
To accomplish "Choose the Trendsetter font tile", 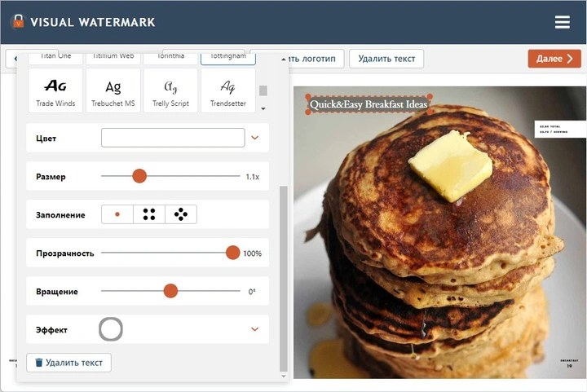I will coord(228,90).
